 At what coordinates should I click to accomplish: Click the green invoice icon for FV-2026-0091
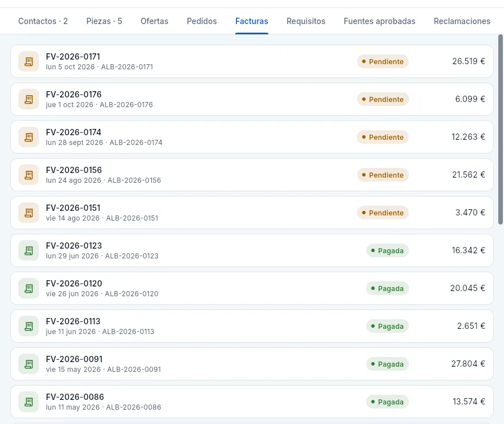pos(29,364)
